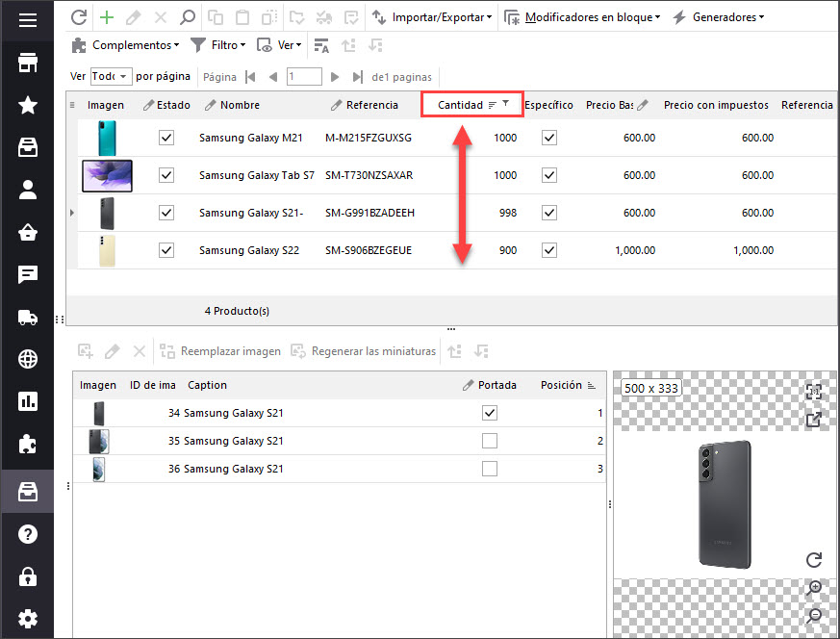This screenshot has width=840, height=639.
Task: Open favorites star in sidebar
Action: [27, 105]
